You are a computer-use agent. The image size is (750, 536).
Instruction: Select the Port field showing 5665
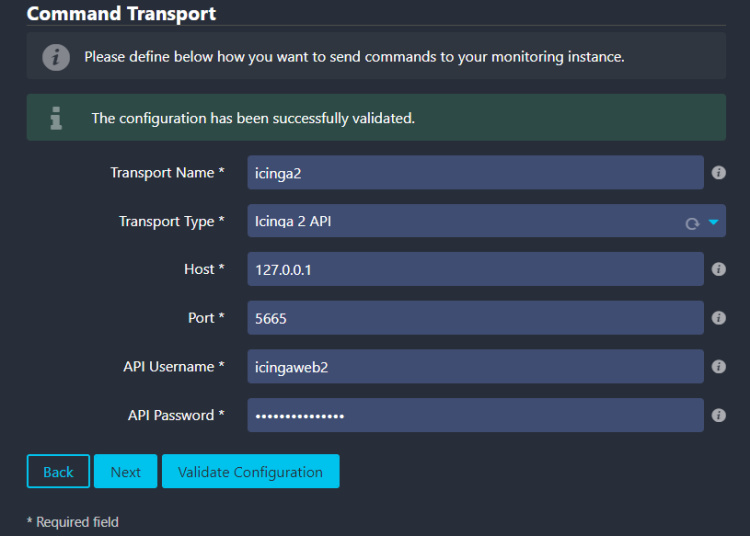point(475,318)
